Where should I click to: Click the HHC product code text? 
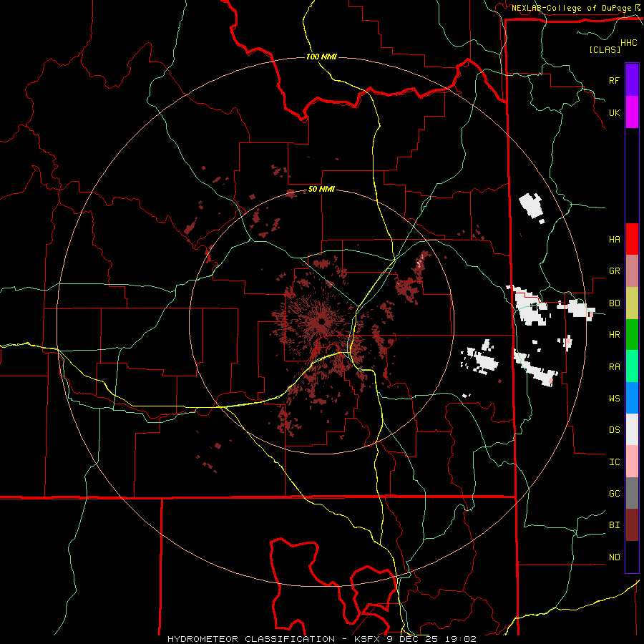pos(629,43)
